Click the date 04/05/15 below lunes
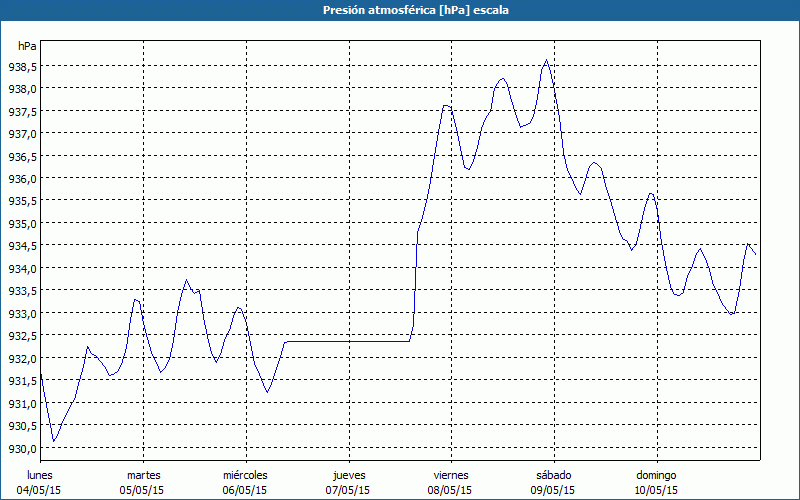Image resolution: width=800 pixels, height=500 pixels. click(x=40, y=490)
